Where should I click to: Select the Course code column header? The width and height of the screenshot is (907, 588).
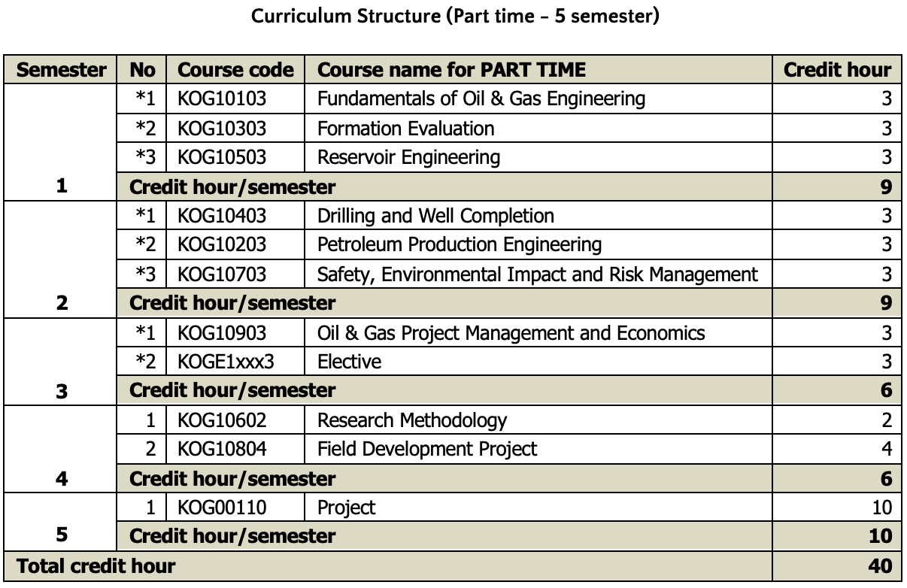pos(235,71)
